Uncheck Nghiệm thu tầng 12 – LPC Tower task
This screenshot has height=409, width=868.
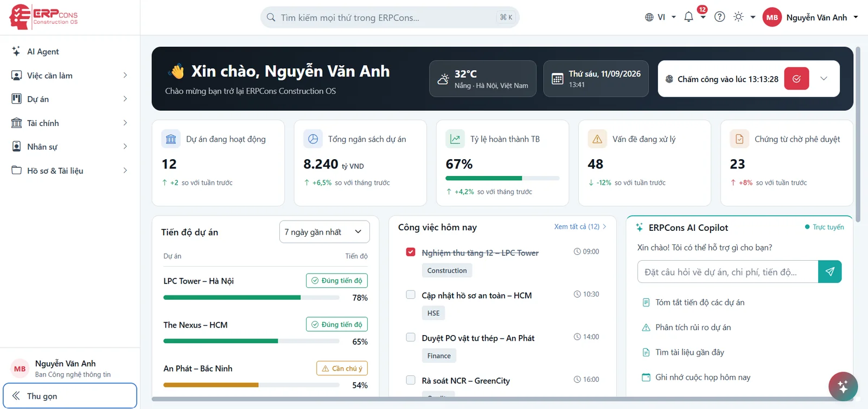[x=411, y=252]
